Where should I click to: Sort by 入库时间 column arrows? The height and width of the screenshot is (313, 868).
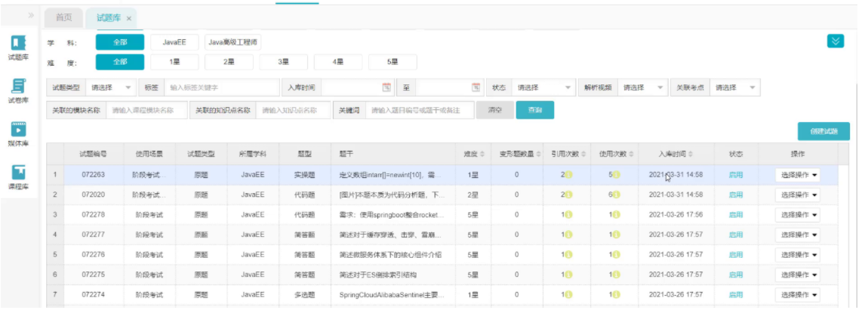690,155
